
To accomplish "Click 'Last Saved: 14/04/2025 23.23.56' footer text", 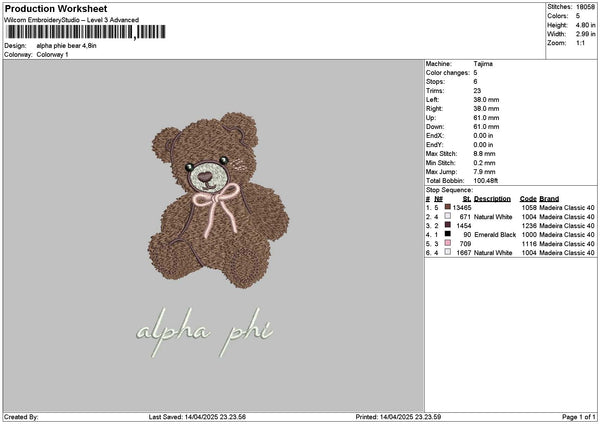I will [x=197, y=417].
